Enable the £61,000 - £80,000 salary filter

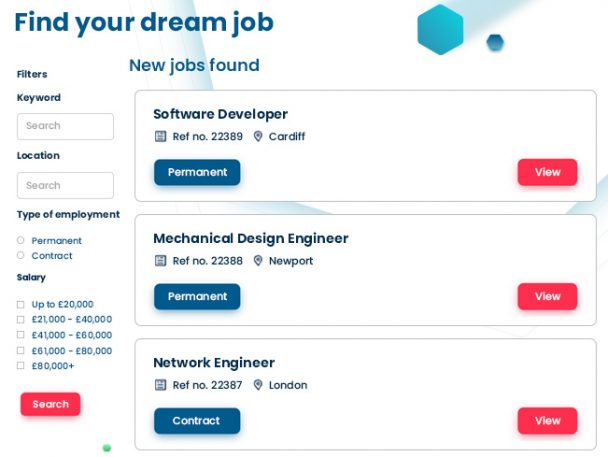tap(21, 351)
